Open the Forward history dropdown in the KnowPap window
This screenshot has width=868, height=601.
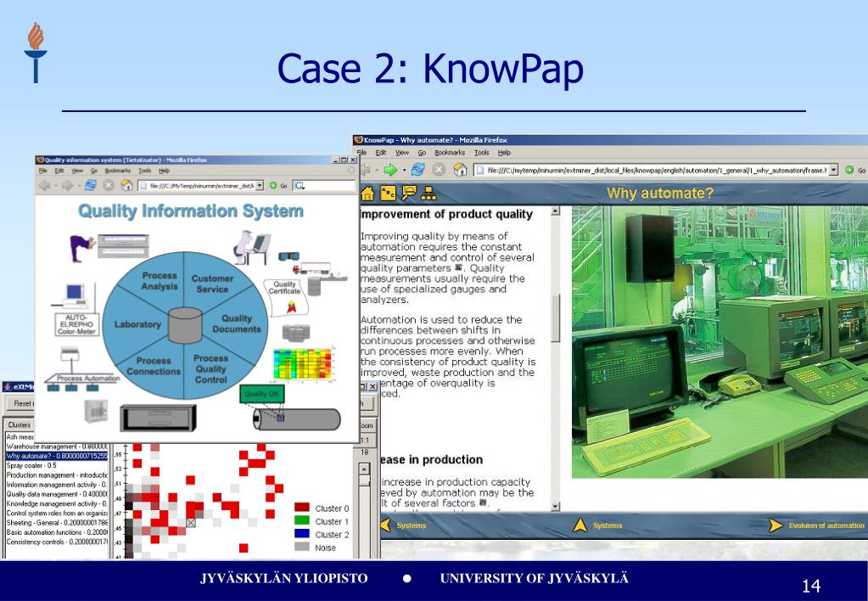pyautogui.click(x=404, y=170)
